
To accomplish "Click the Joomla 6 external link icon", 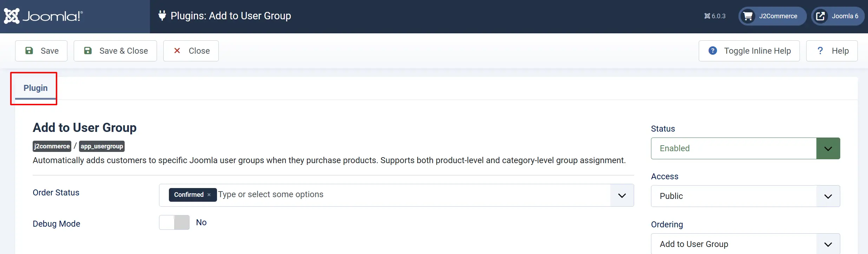I will 820,16.
